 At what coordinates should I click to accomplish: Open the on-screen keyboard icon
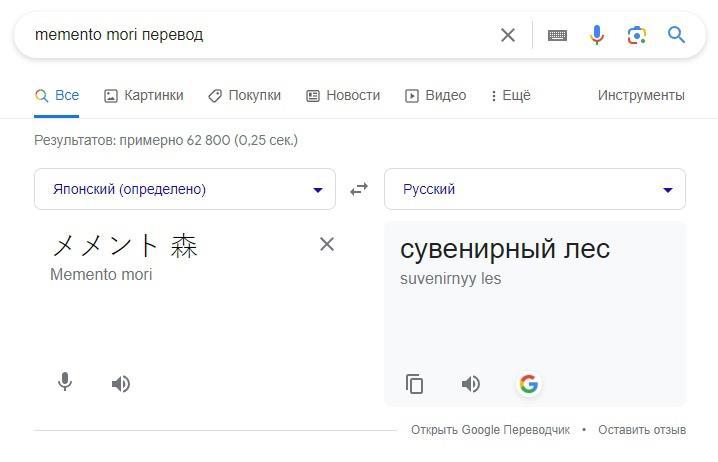coord(557,35)
